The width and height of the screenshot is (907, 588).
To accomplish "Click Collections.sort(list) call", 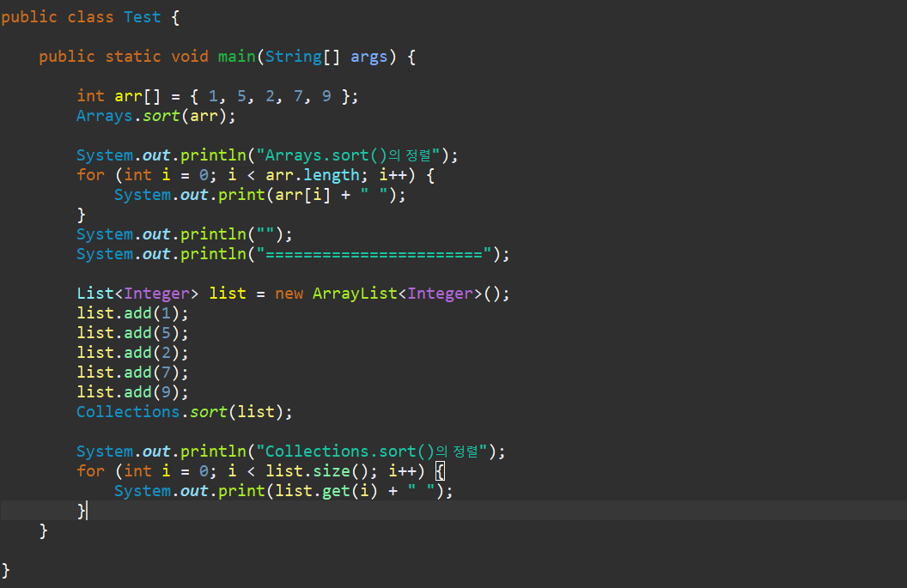I will [185, 412].
